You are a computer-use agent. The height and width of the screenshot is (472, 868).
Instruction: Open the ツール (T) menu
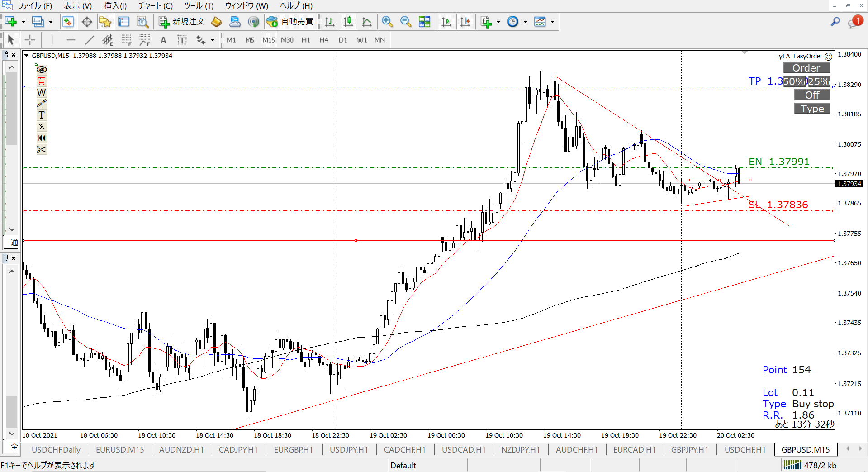tap(199, 6)
